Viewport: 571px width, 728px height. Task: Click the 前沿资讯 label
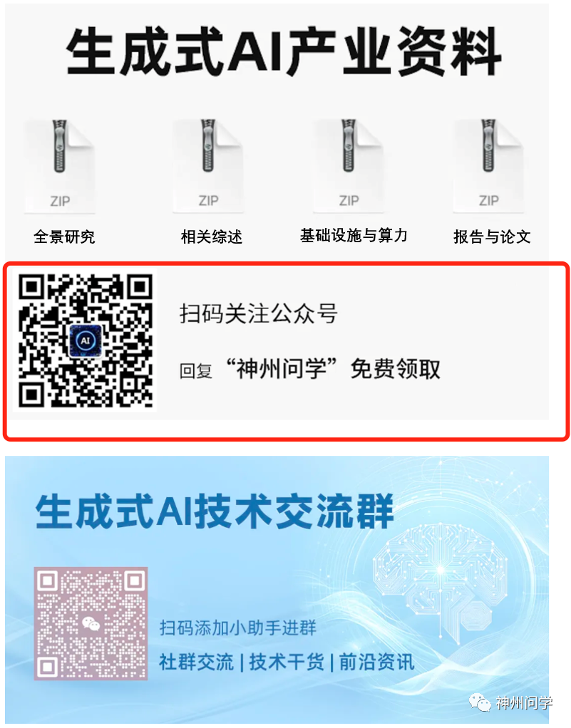[376, 662]
